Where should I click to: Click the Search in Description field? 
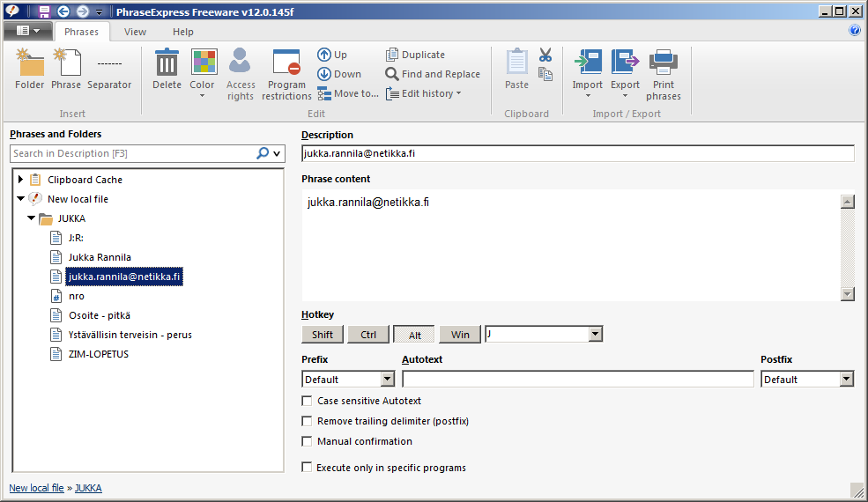[133, 153]
